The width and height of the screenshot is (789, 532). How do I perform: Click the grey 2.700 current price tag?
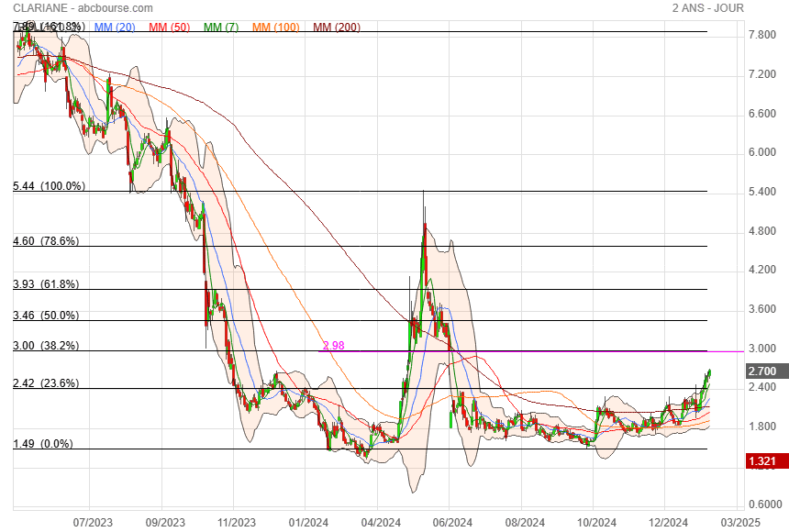pos(767,371)
